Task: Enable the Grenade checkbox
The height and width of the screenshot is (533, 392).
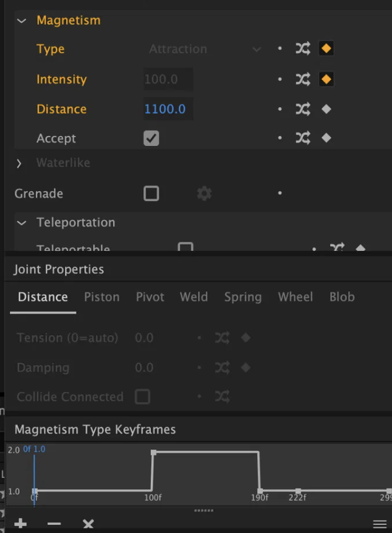Action: (151, 194)
